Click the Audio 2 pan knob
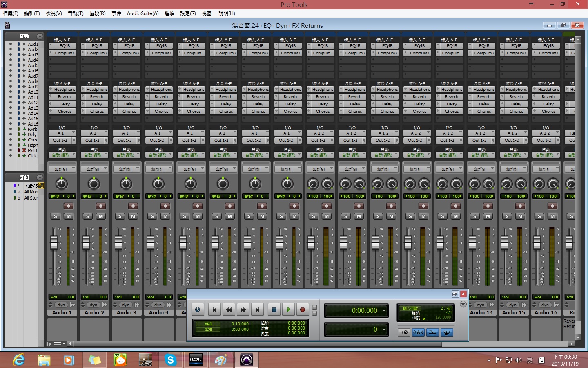The image size is (588, 368). click(94, 184)
